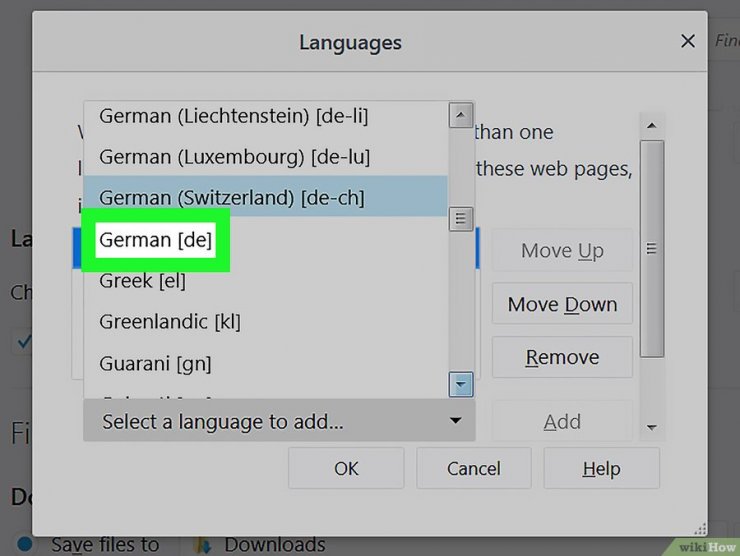
Task: Click the language list scrollbar thumb
Action: point(460,217)
